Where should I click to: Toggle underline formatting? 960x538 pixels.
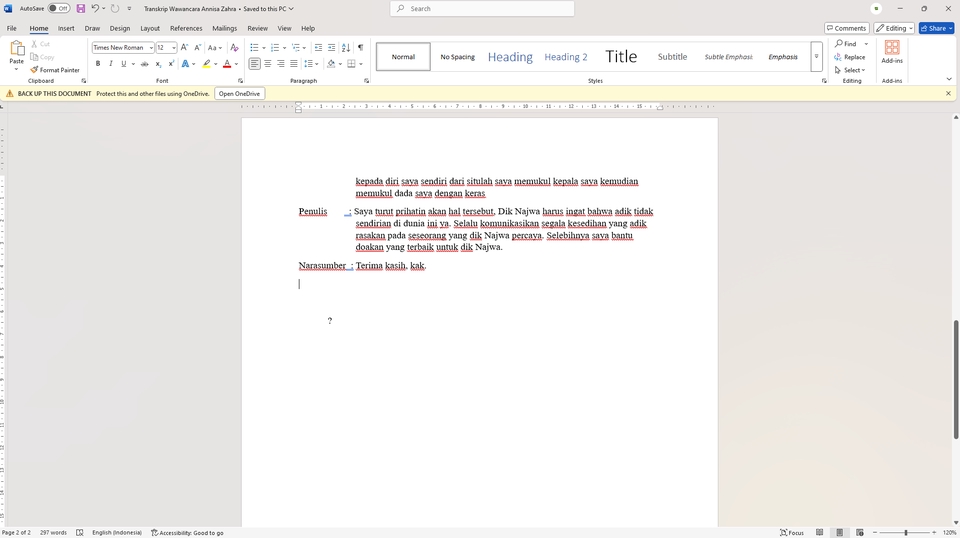[124, 64]
